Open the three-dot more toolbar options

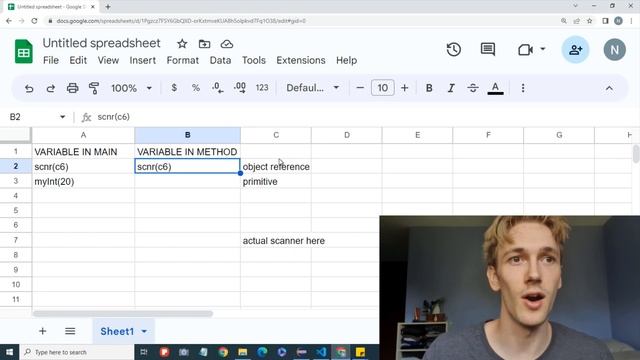(523, 88)
